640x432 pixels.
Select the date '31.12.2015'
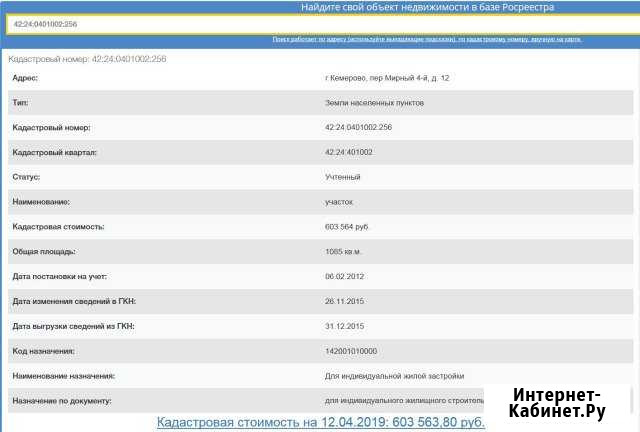(344, 326)
